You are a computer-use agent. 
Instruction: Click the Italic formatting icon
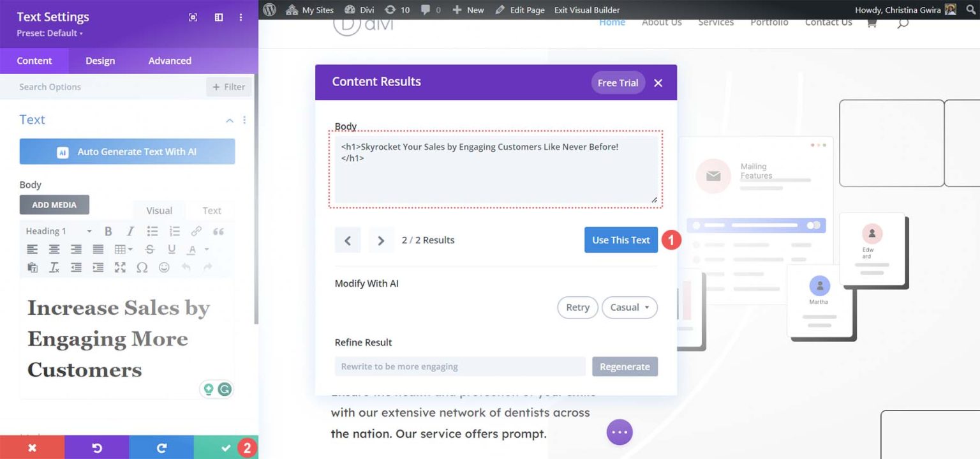point(130,231)
